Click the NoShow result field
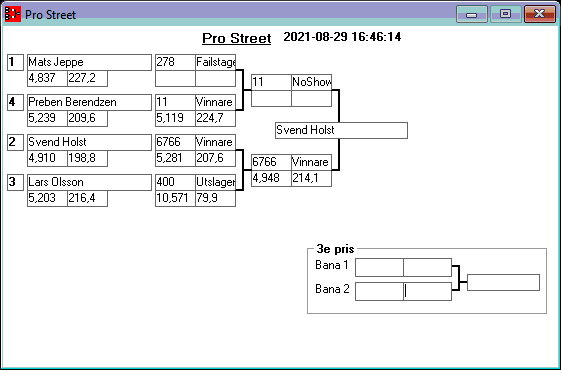Viewport: 561px width, 370px height. (312, 82)
